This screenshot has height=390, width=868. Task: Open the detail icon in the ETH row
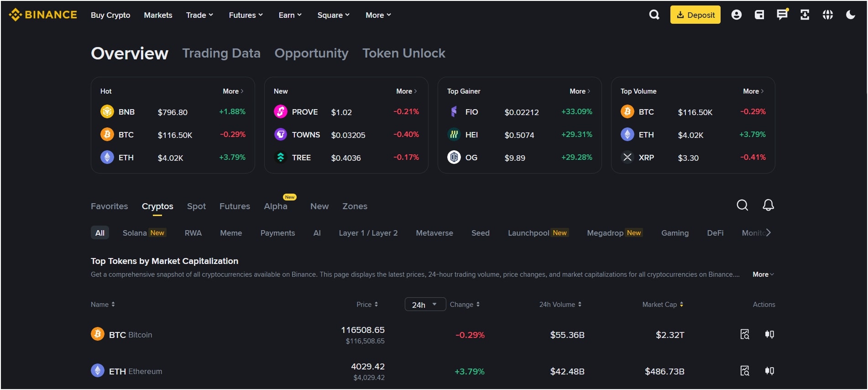click(744, 371)
